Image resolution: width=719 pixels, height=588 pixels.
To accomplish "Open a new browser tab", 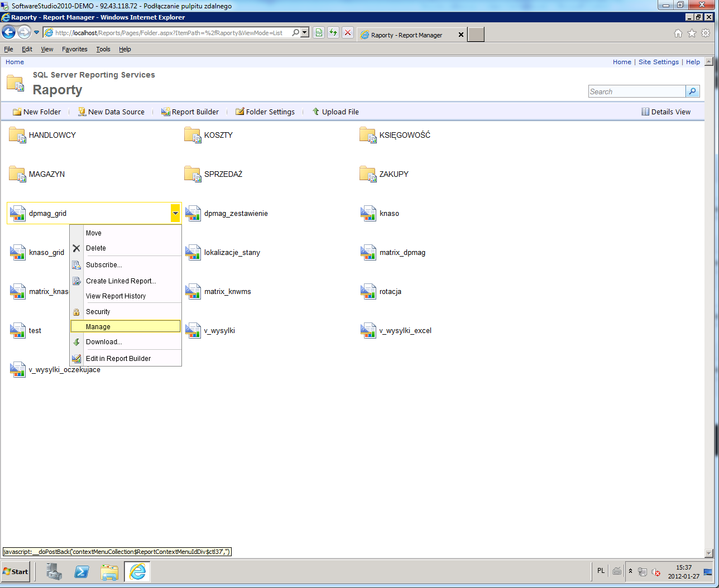I will pyautogui.click(x=476, y=35).
